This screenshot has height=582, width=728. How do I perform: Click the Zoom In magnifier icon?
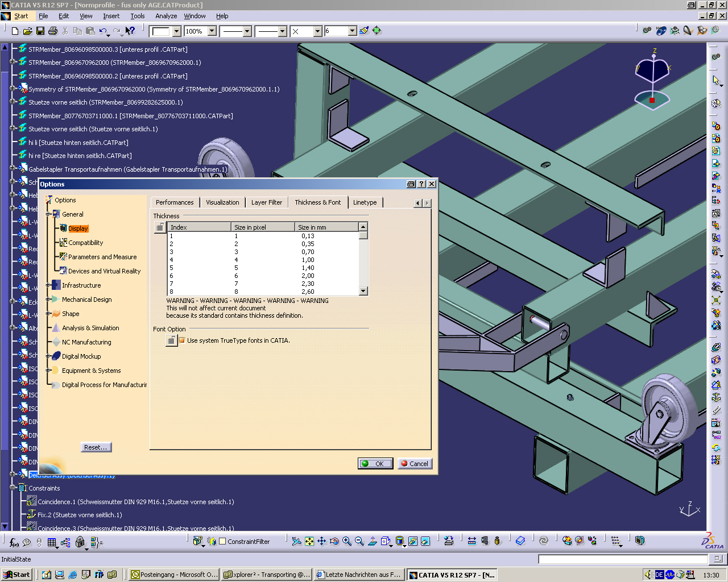pyautogui.click(x=347, y=541)
